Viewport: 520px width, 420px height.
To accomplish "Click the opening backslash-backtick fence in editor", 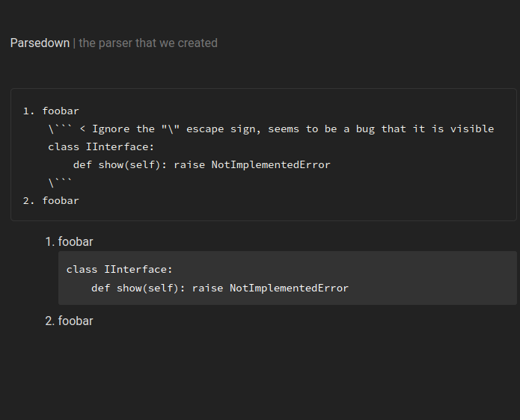I will (x=60, y=129).
